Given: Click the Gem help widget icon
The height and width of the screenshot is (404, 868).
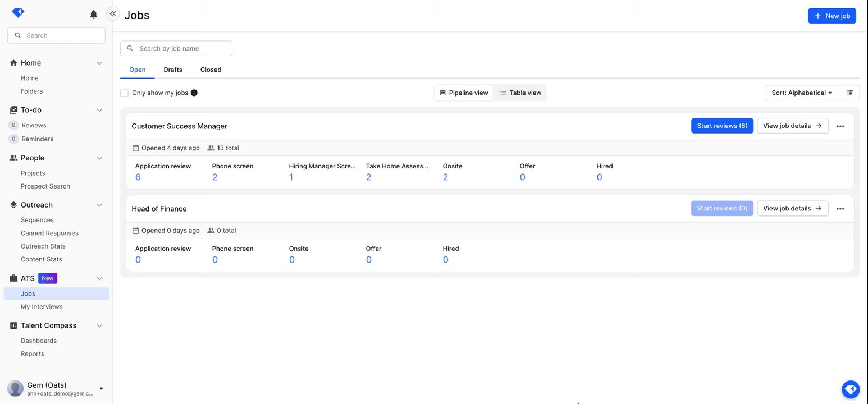Looking at the screenshot, I should tap(851, 389).
